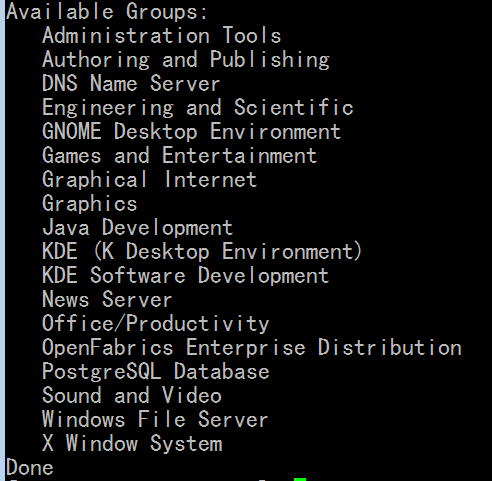Click the 'News Server' line
This screenshot has width=492, height=481.
tap(107, 299)
